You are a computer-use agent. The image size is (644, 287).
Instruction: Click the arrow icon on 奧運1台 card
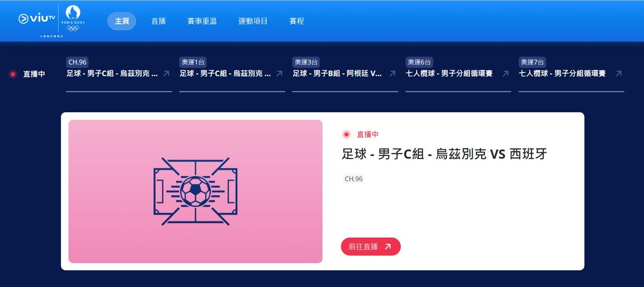[279, 74]
